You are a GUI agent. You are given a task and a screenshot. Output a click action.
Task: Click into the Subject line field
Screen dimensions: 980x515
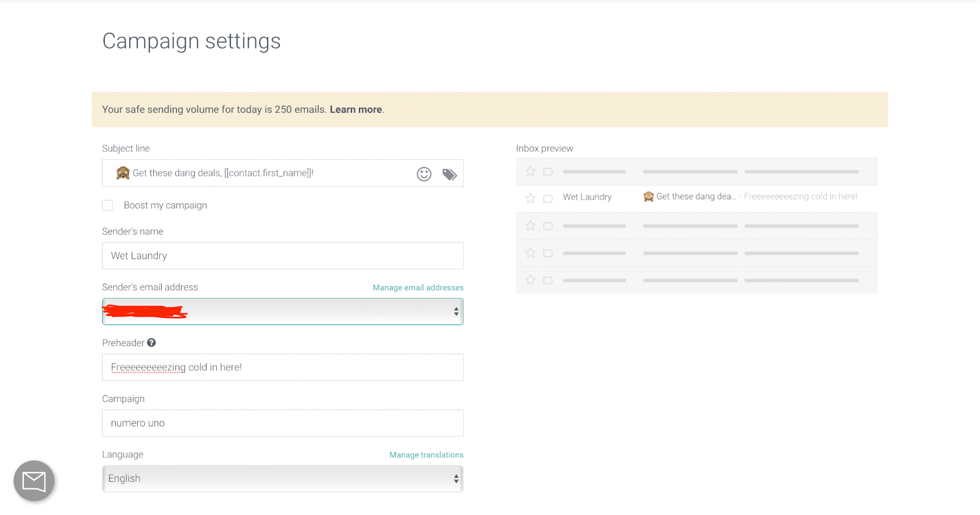[x=269, y=173]
